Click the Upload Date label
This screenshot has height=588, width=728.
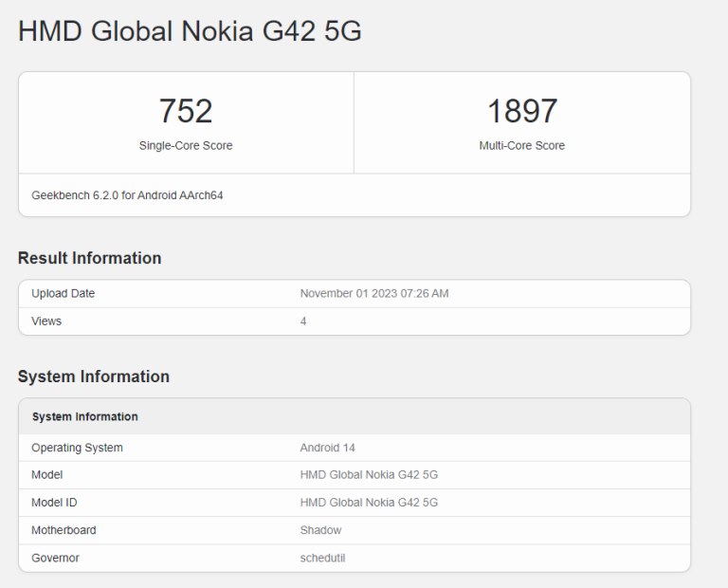64,293
